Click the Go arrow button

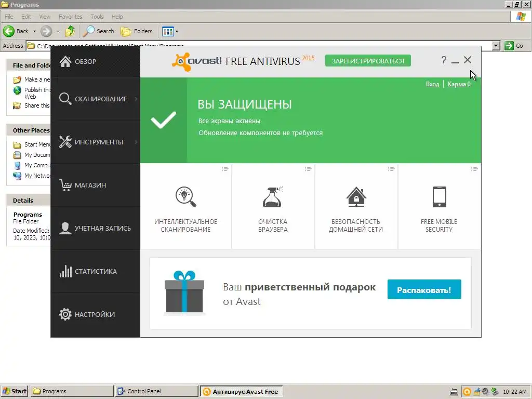(509, 46)
